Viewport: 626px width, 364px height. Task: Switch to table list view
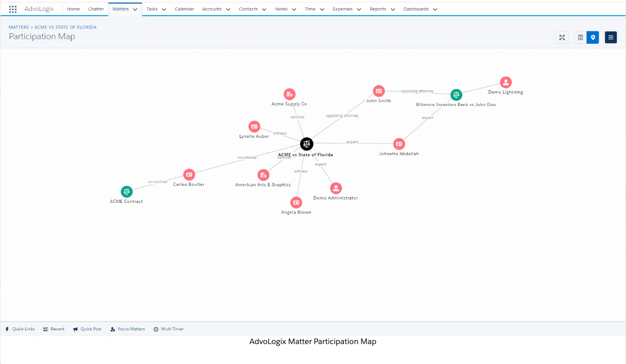580,38
